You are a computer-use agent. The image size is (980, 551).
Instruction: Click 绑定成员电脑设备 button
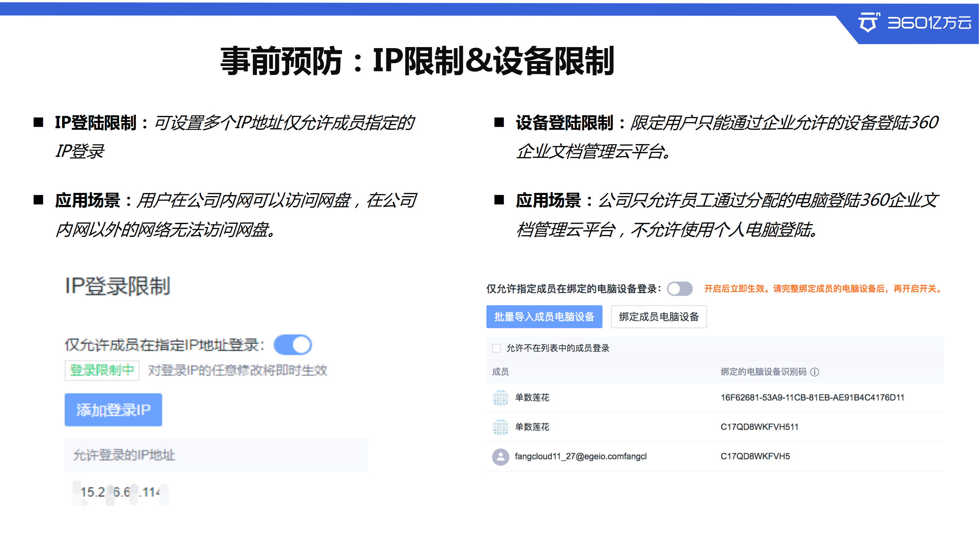click(659, 316)
